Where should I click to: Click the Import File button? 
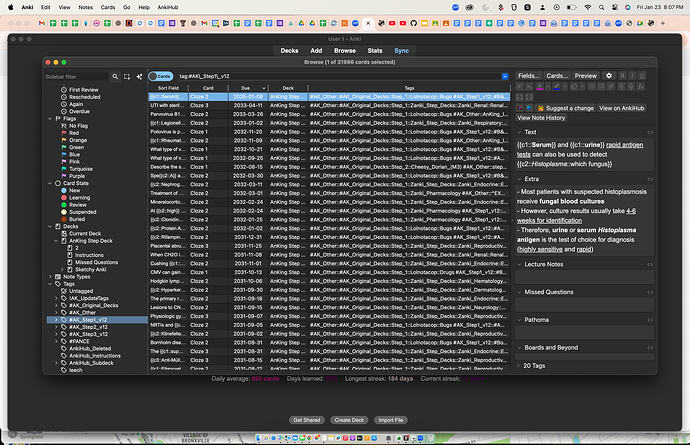point(391,420)
